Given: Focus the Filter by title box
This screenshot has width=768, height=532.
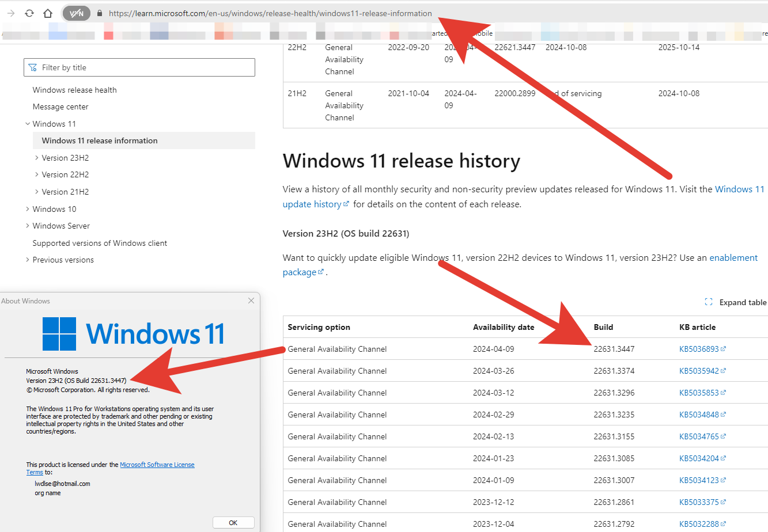Looking at the screenshot, I should [x=139, y=67].
